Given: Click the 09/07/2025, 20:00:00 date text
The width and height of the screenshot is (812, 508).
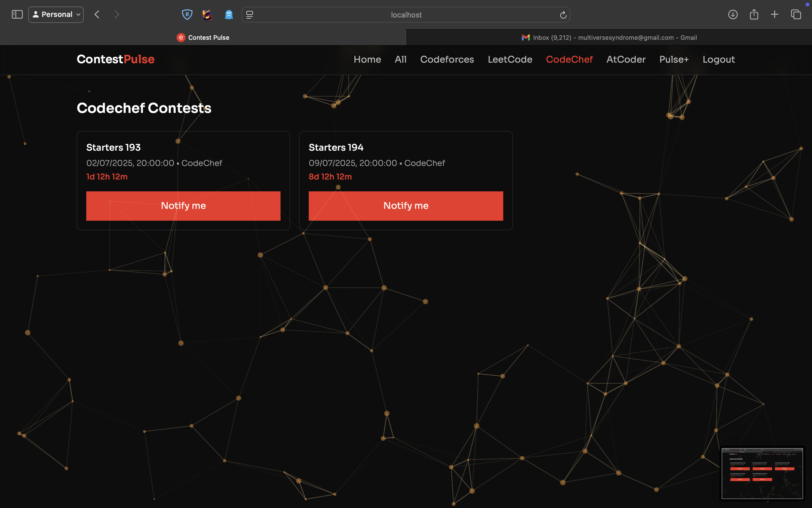Looking at the screenshot, I should coord(353,163).
